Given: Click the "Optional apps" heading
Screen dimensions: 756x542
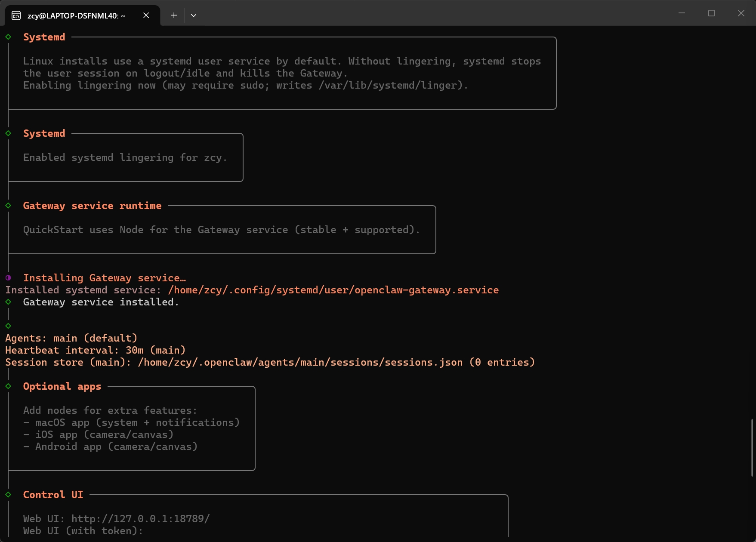Looking at the screenshot, I should tap(62, 386).
